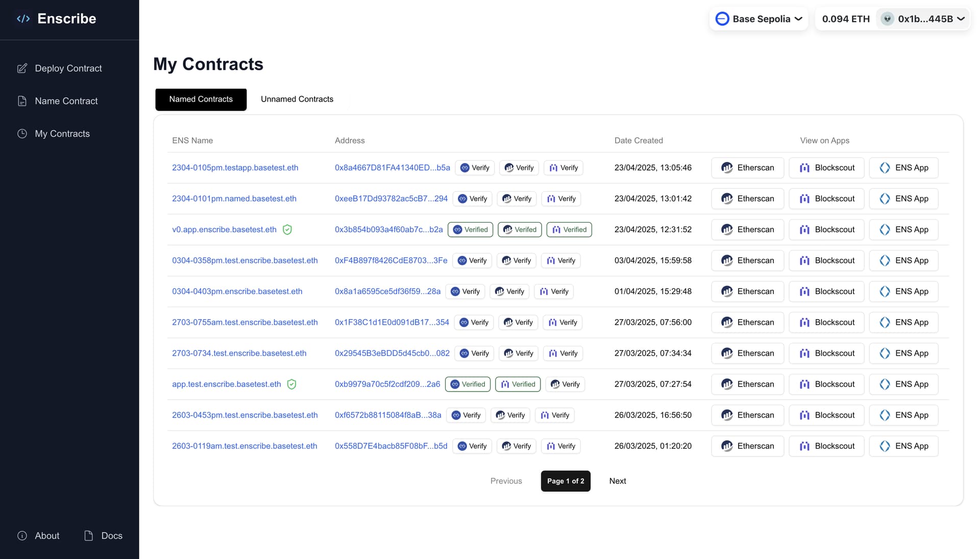Switch to the Unnamed Contracts tab
Viewport: 980px width, 559px height.
(x=297, y=100)
